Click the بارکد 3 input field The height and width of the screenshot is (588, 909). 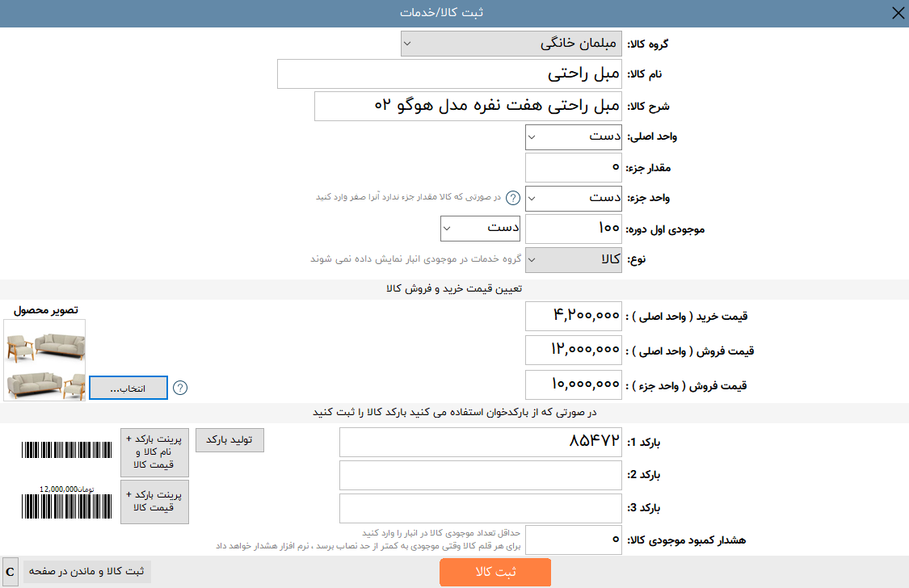coord(481,508)
